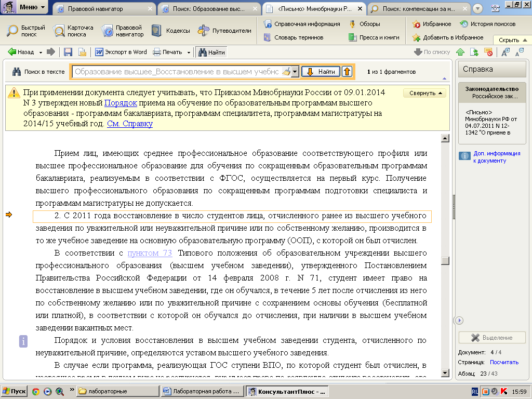Collapse toolbar with Скрыть
Viewport: 532px width, 399px height.
point(513,39)
